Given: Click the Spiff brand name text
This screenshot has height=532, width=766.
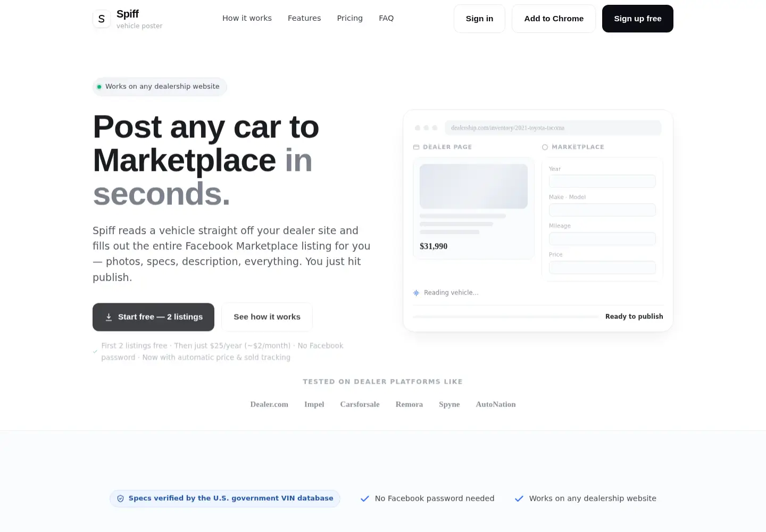Looking at the screenshot, I should click(128, 14).
